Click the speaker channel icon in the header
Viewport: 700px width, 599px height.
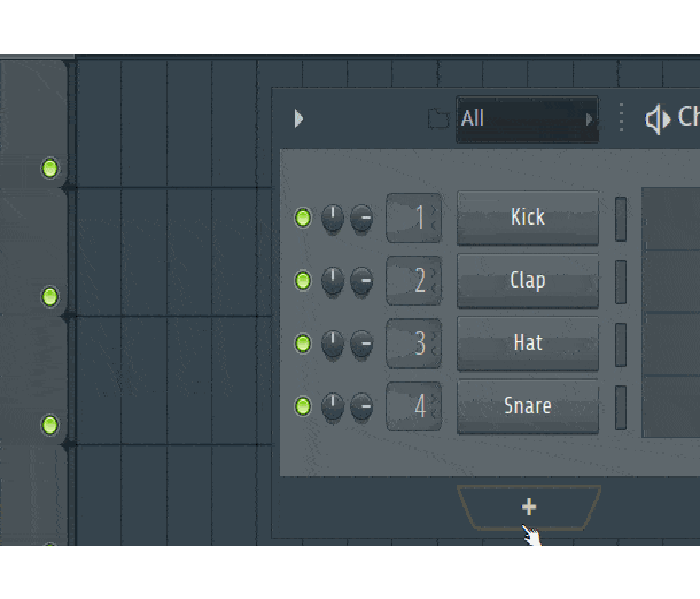(x=658, y=119)
